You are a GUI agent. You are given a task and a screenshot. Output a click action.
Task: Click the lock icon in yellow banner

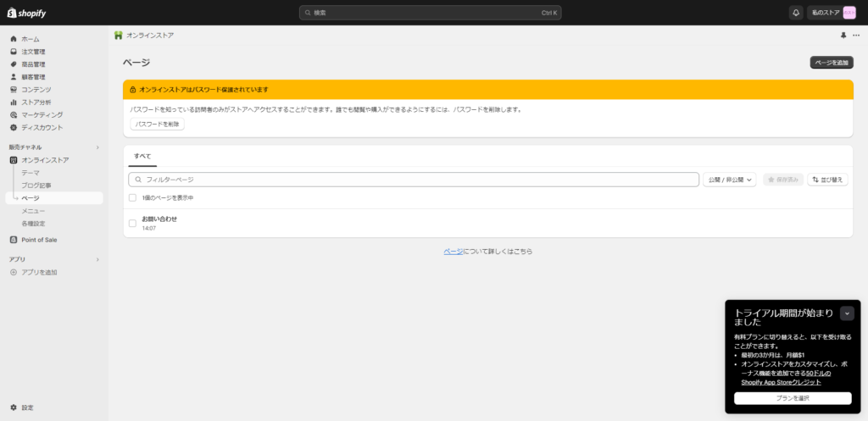[133, 90]
